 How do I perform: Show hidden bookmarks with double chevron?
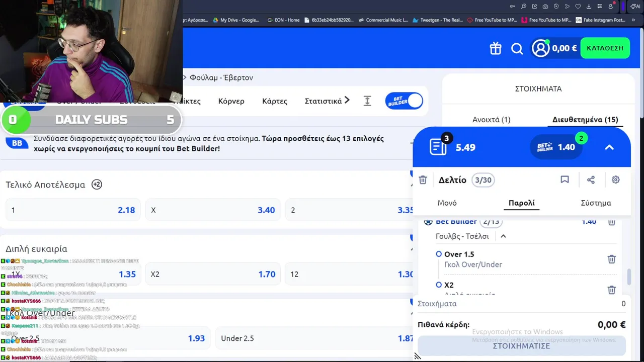point(633,20)
